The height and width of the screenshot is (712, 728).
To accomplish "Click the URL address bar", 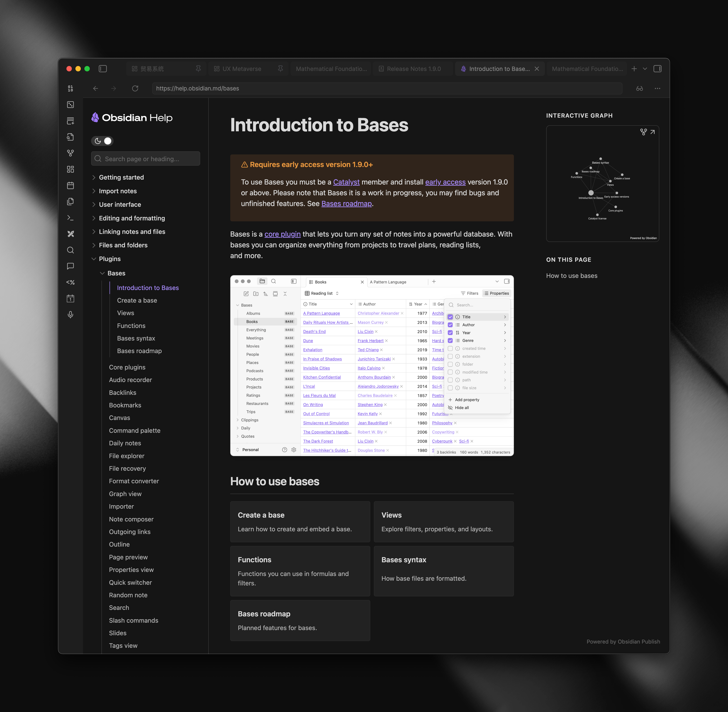I will pos(387,89).
